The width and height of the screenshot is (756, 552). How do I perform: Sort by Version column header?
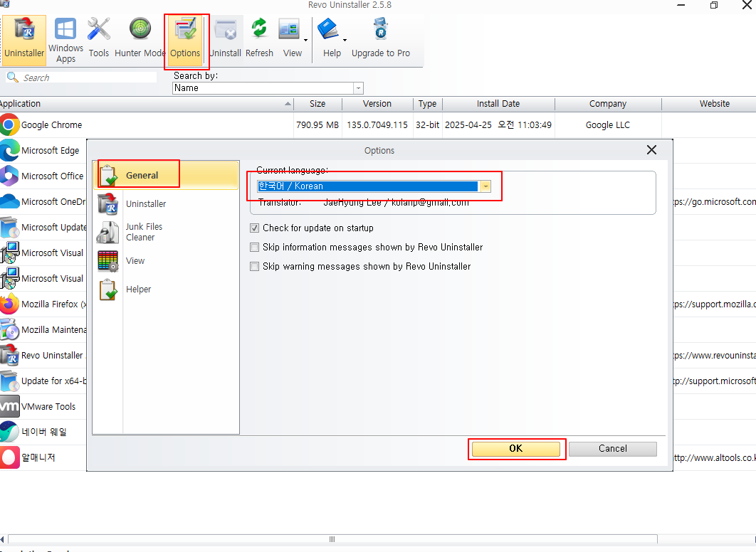point(377,104)
